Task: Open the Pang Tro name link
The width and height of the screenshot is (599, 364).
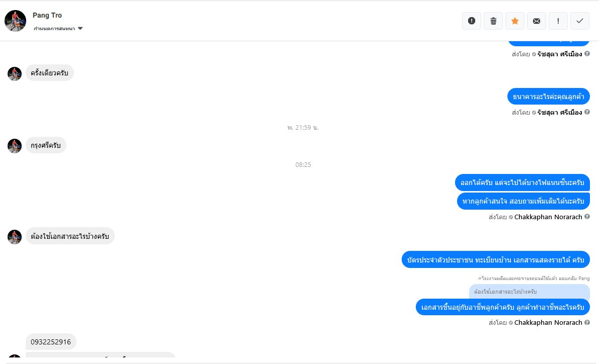Action: [x=47, y=15]
